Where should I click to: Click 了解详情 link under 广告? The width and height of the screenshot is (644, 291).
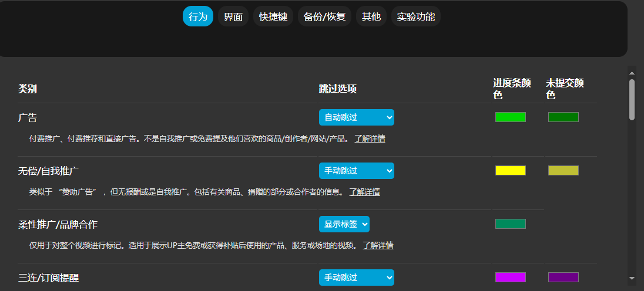pyautogui.click(x=370, y=138)
